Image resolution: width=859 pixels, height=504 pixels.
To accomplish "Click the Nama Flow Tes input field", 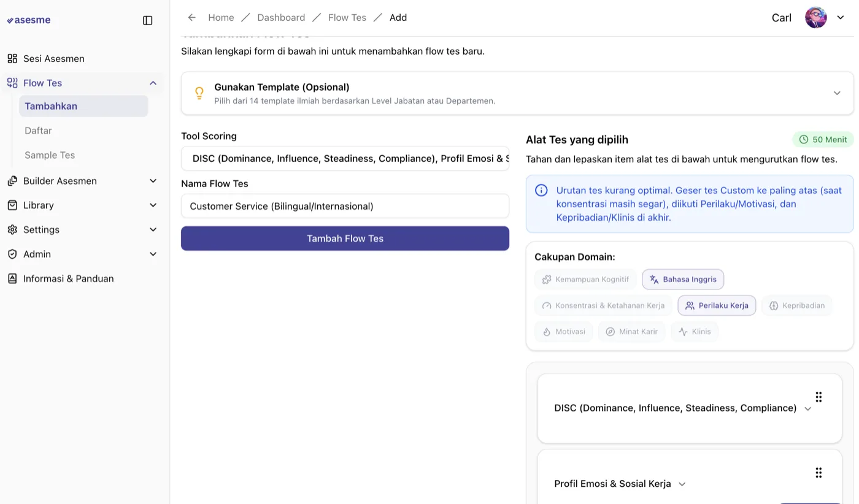I will pos(345,206).
